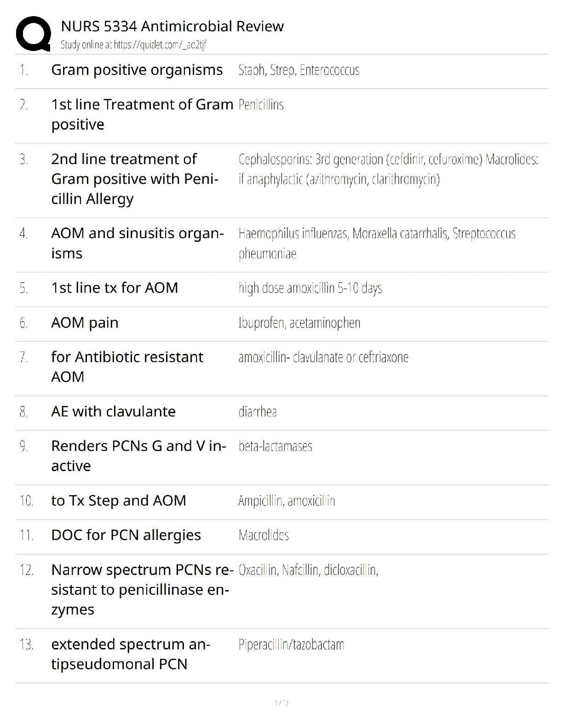Click the 'DOC for PCN allergies' term
Image resolution: width=563 pixels, height=728 pixels.
point(126,535)
